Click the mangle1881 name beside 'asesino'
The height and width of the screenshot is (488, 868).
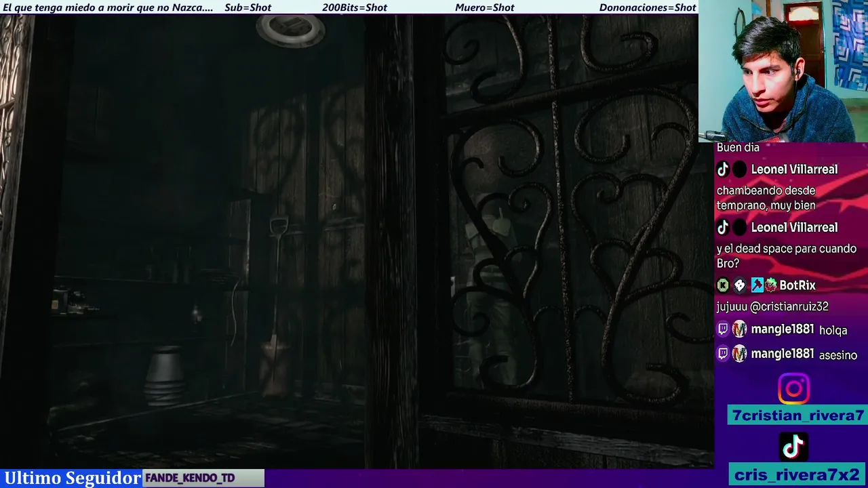[x=783, y=354]
